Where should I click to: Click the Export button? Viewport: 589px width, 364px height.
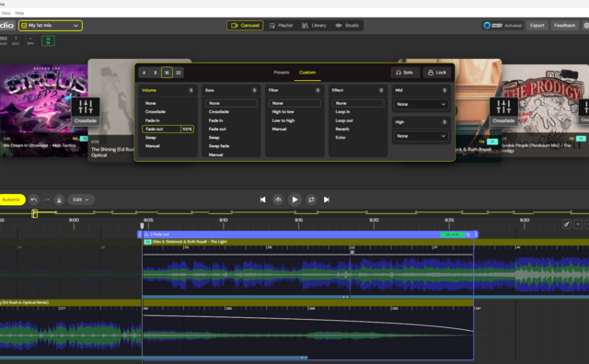[537, 26]
